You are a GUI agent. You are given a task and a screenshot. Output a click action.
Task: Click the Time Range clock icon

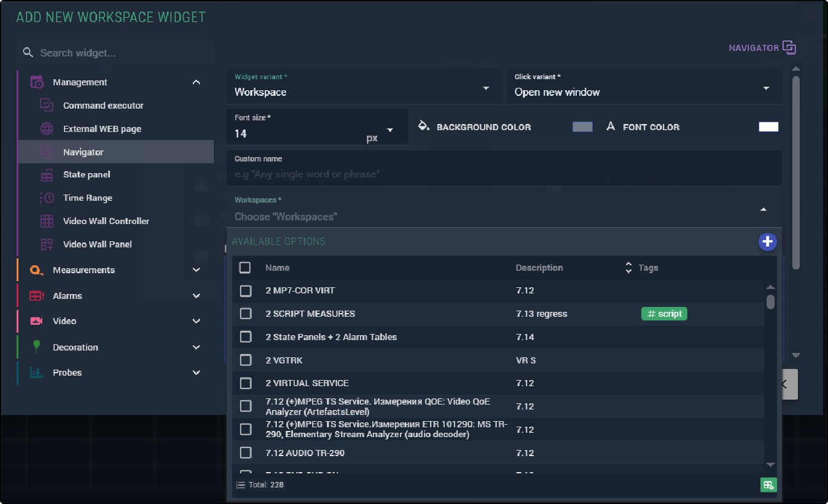coord(47,198)
